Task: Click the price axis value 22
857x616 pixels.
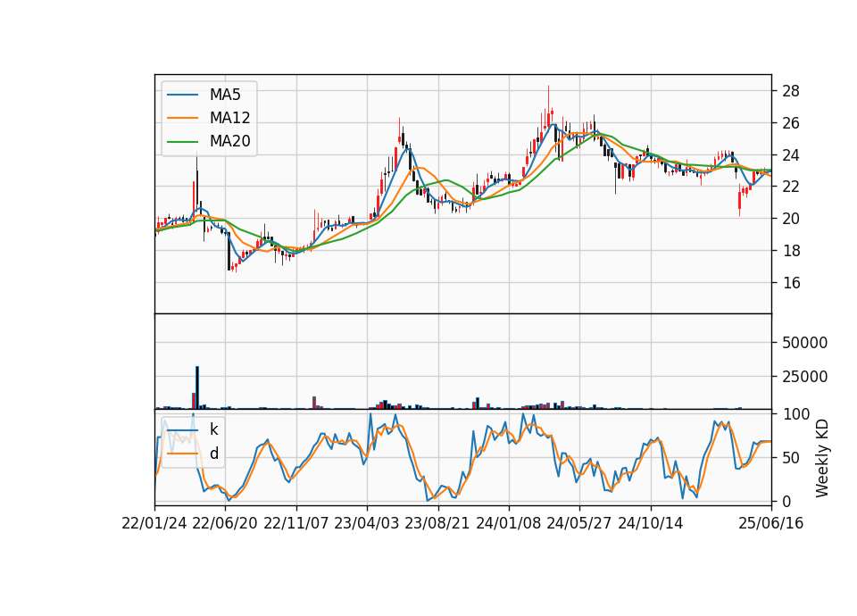Action: (x=791, y=187)
